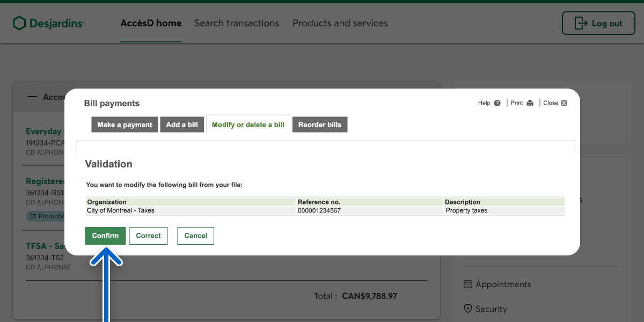The height and width of the screenshot is (322, 644).
Task: Select the Modify or delete a bill tab
Action: tap(248, 125)
